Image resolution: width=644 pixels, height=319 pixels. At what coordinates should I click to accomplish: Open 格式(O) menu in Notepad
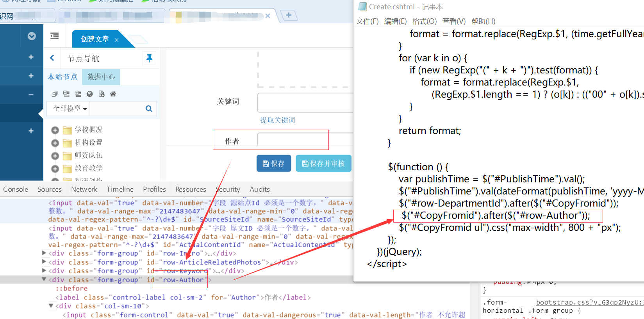coord(424,21)
